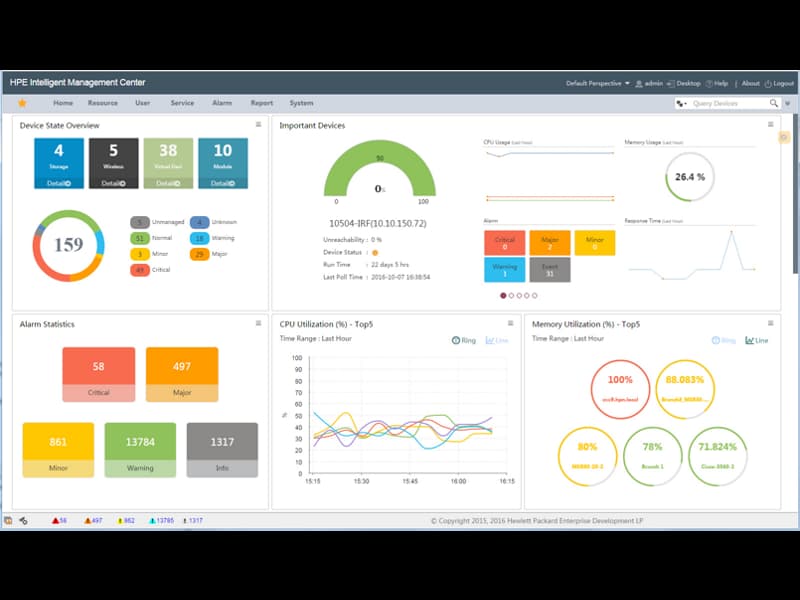Click the cyan warning alarm icon in status bar

(152, 520)
